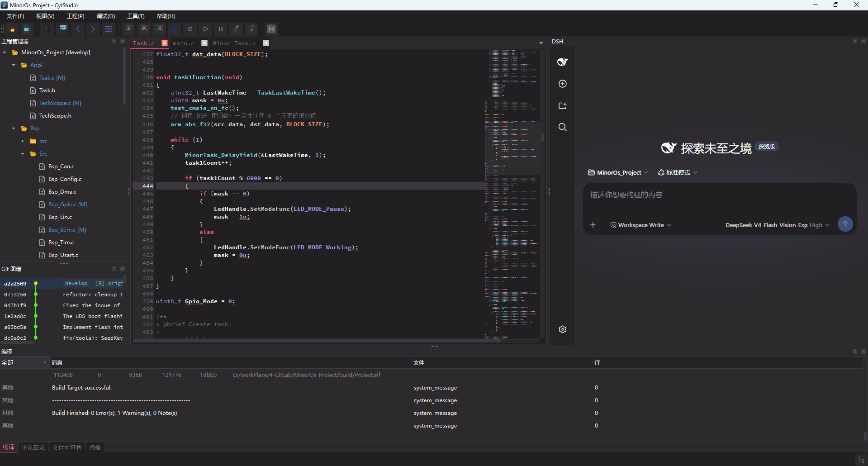
Task: Start a new chat in DSH sidebar
Action: [x=563, y=84]
